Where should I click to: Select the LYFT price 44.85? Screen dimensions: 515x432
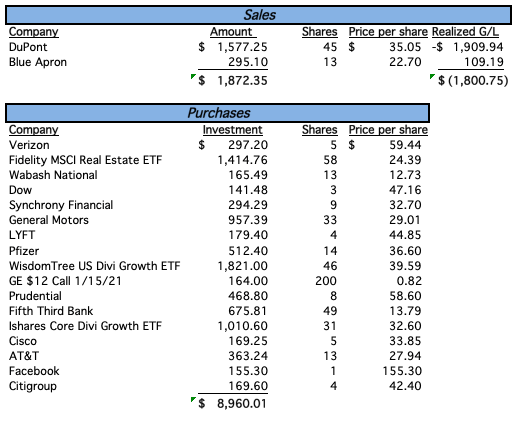405,235
